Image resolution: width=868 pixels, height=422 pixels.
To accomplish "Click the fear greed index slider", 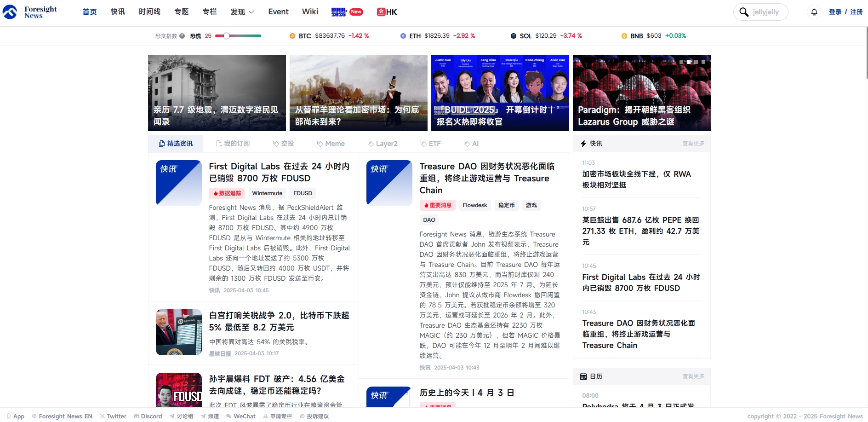I will point(238,36).
